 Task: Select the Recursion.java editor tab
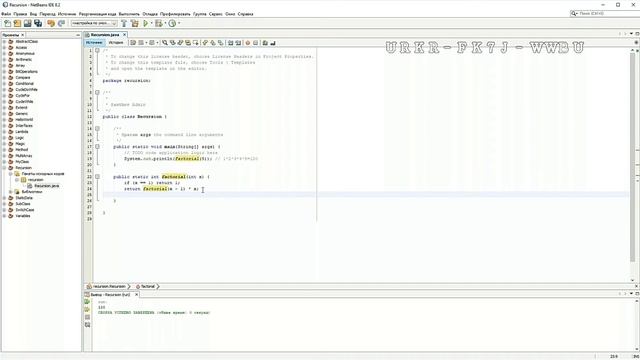click(x=104, y=35)
